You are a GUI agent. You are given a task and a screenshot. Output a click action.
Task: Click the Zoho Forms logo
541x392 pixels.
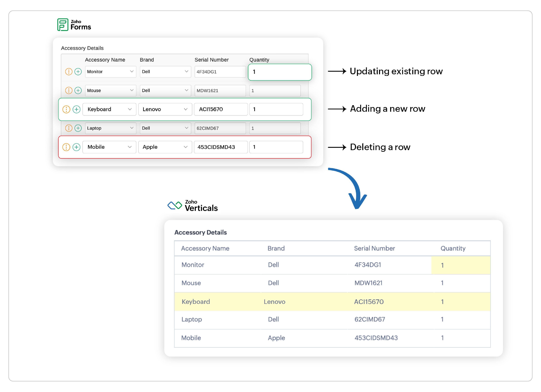coord(74,25)
